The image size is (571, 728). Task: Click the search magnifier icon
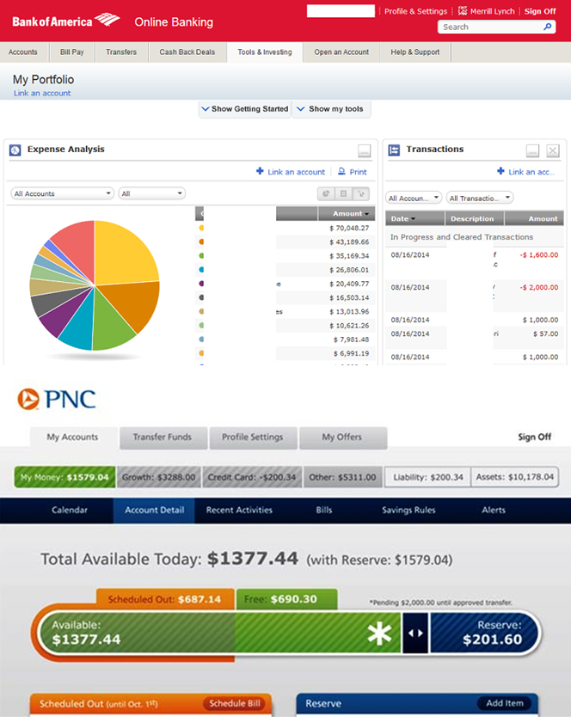point(548,28)
